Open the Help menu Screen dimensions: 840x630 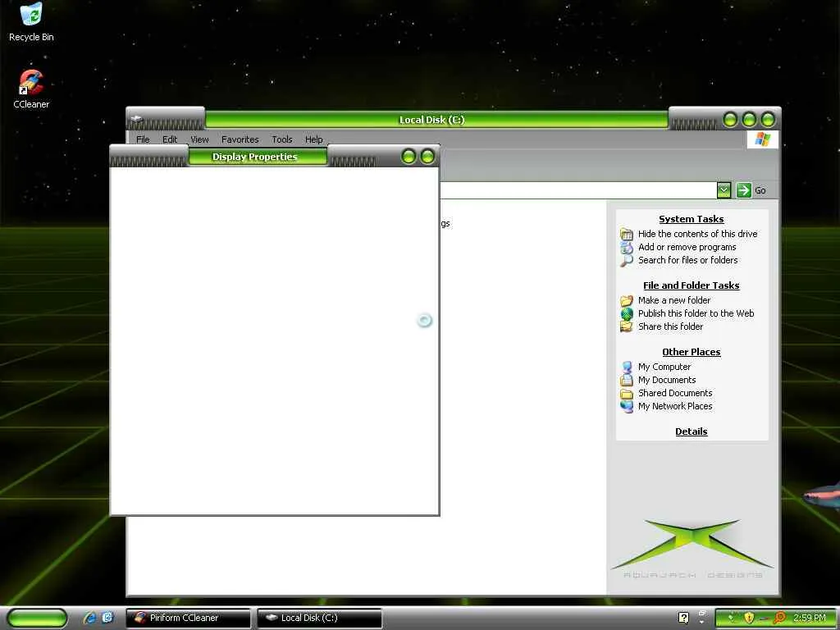[314, 139]
